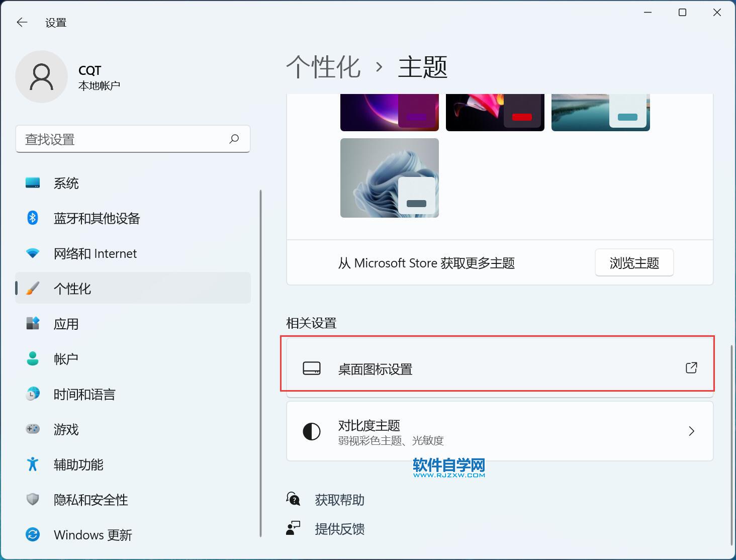The height and width of the screenshot is (560, 736).
Task: Open 系统 settings category
Action: [133, 183]
